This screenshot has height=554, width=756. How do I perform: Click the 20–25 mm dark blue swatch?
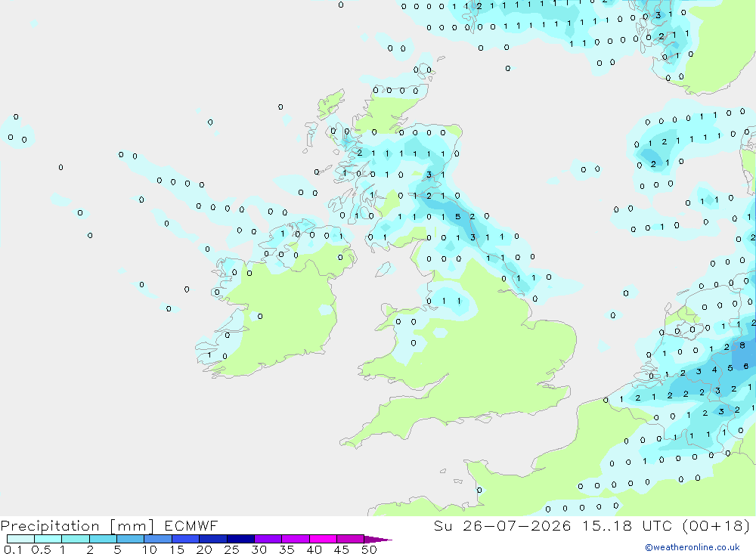(212, 539)
